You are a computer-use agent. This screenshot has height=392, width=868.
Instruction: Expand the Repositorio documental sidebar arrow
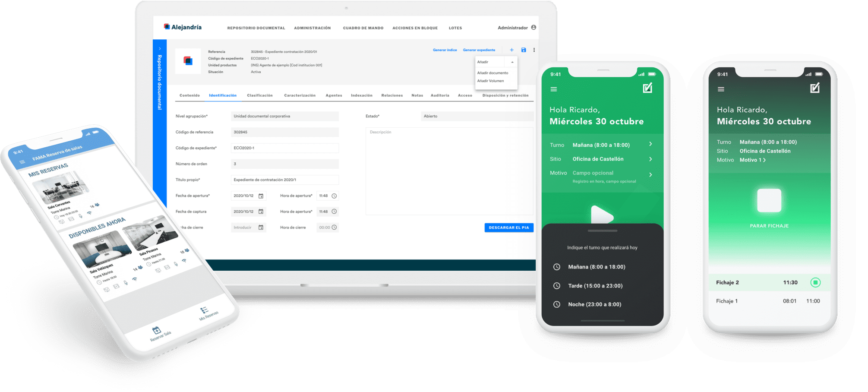(x=160, y=48)
